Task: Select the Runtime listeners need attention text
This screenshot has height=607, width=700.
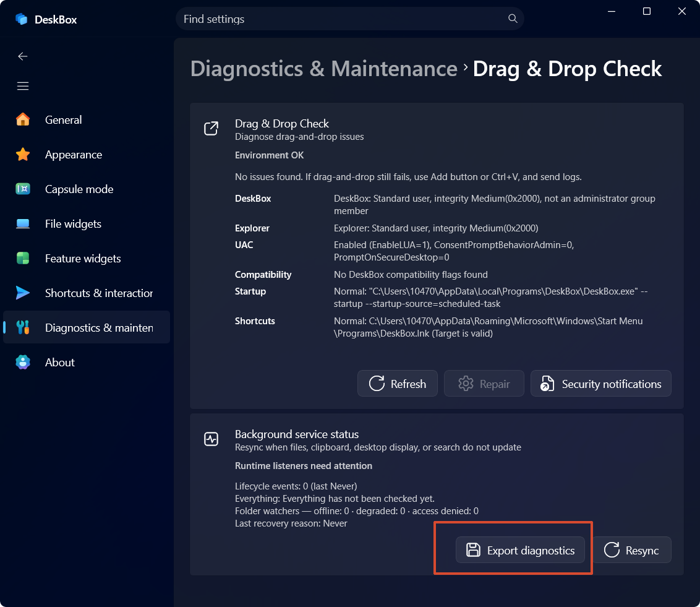Action: tap(304, 465)
